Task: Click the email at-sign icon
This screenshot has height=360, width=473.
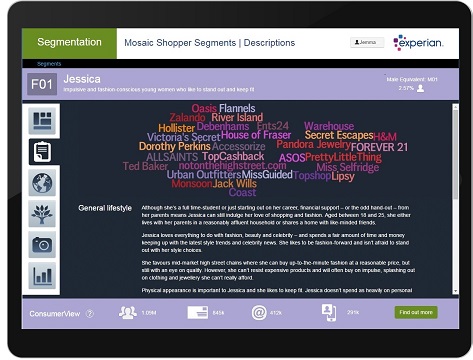Action: pos(259,313)
